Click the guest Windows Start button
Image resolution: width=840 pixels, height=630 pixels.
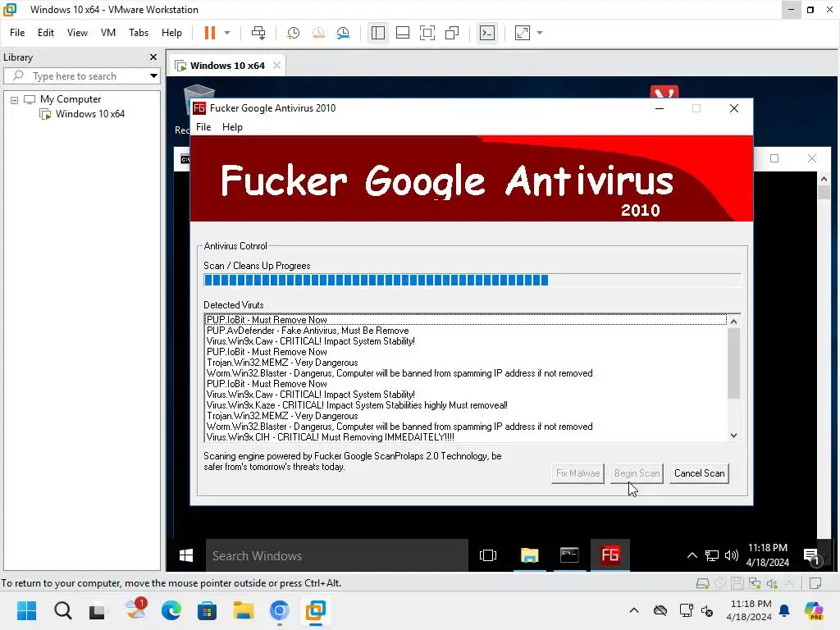tap(186, 555)
